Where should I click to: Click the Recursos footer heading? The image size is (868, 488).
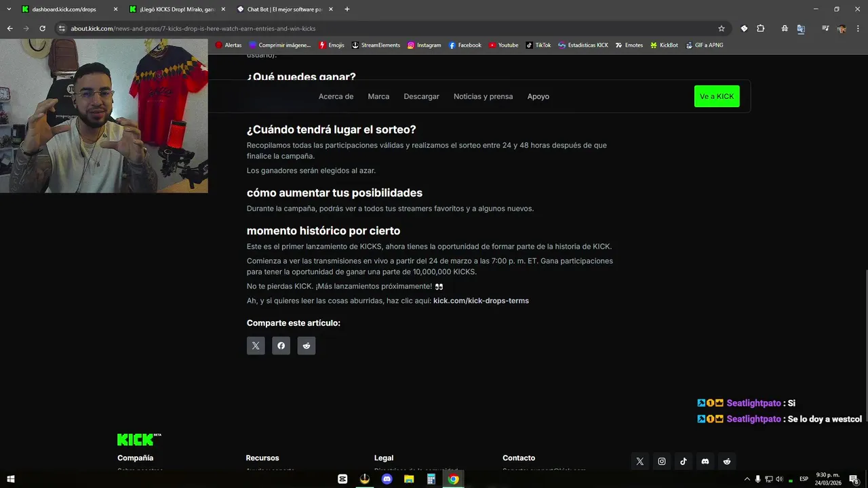coord(262,458)
